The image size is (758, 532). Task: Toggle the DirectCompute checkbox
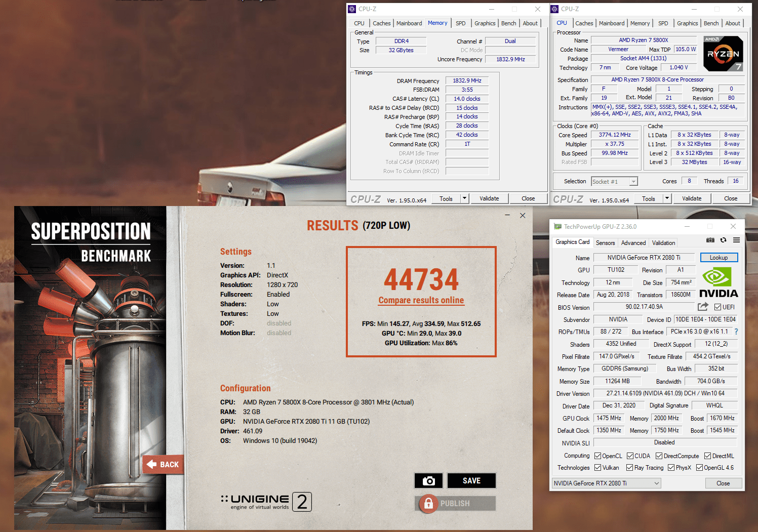tap(659, 456)
